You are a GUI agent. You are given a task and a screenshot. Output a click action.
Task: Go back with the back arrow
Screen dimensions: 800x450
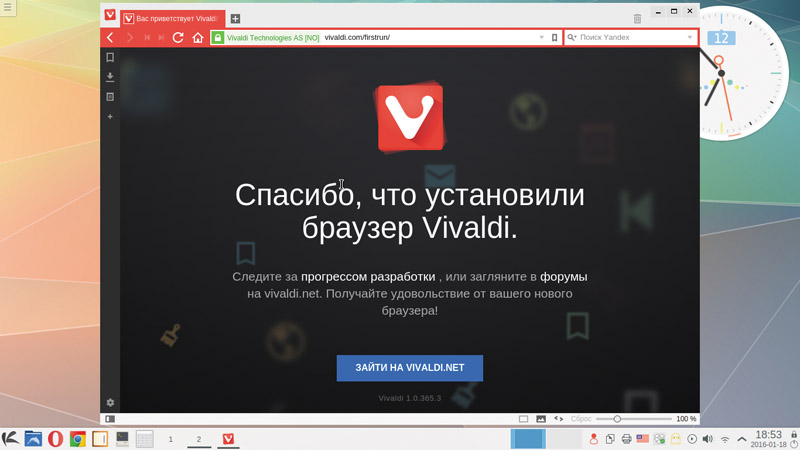pos(110,37)
